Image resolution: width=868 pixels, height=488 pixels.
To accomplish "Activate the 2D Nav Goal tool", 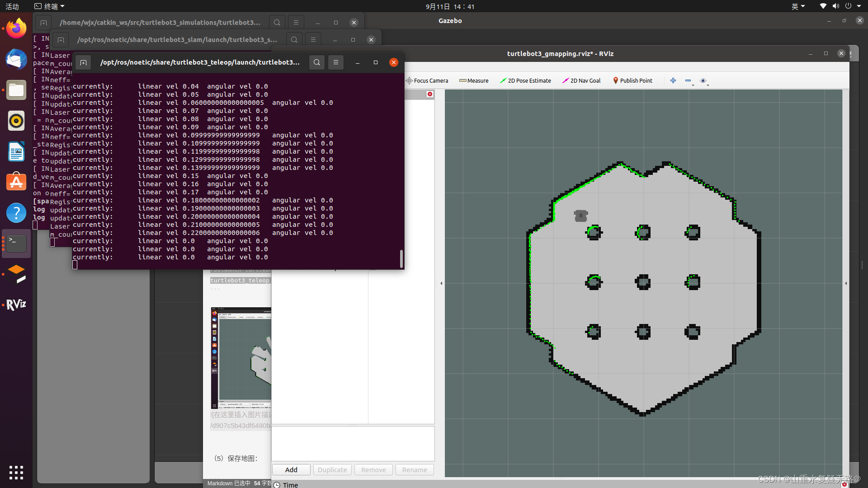I will click(x=581, y=80).
